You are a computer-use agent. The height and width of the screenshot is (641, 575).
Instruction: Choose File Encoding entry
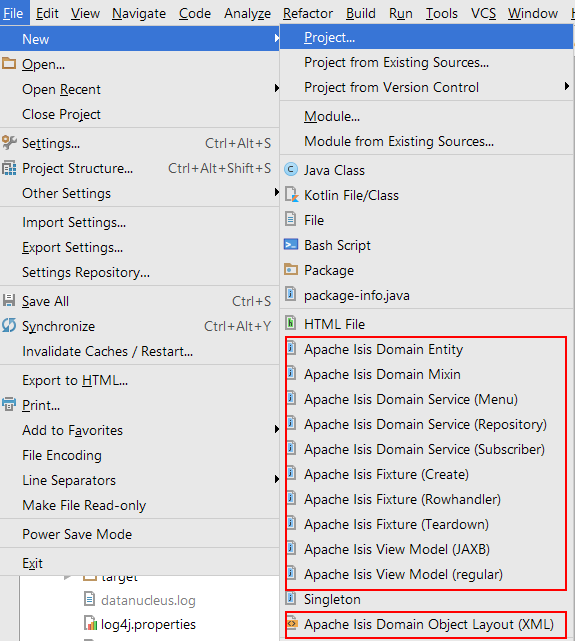(139, 455)
